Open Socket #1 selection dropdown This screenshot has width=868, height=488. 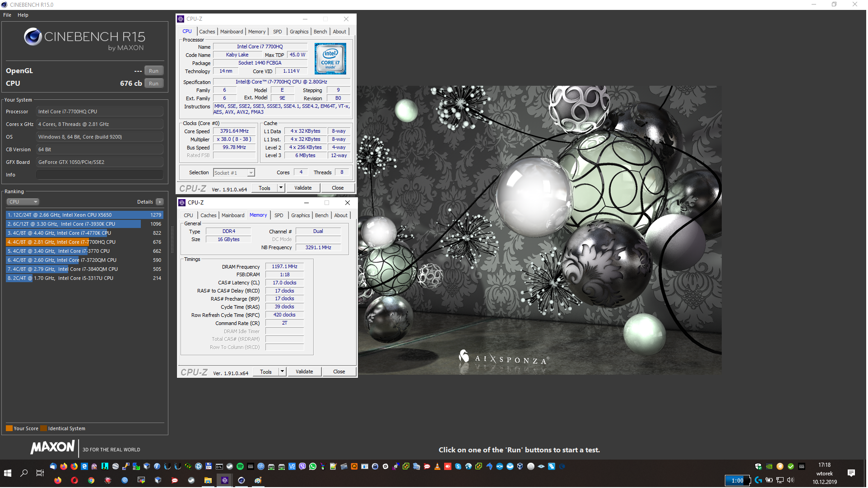(234, 173)
